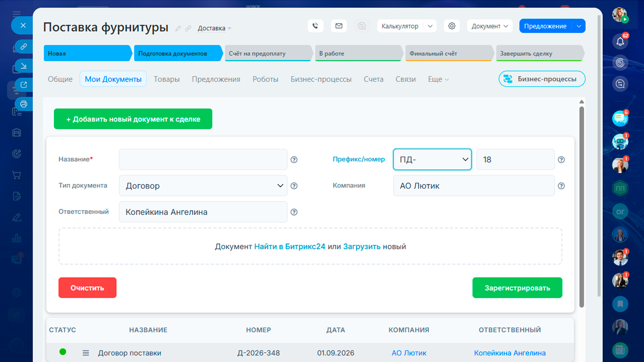Open deal settings gear icon
This screenshot has height=362, width=644.
pos(452,26)
